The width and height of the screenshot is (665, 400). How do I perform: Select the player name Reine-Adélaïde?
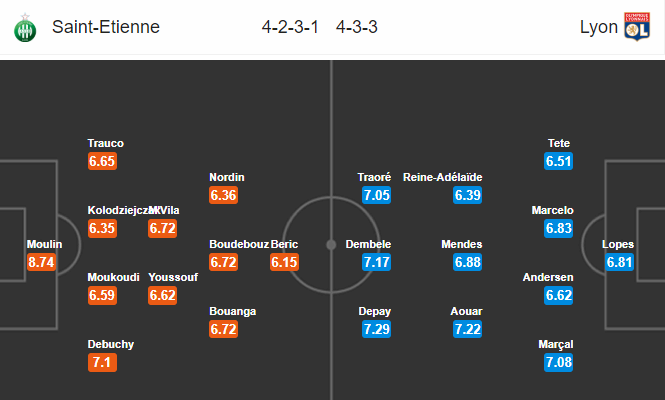click(442, 177)
